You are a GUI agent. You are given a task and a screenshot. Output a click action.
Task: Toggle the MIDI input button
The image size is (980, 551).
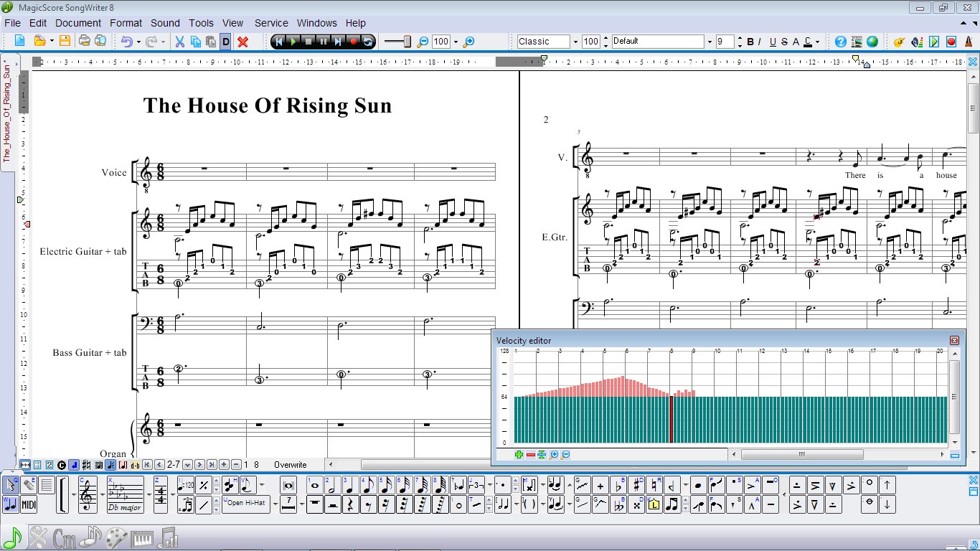[29, 504]
